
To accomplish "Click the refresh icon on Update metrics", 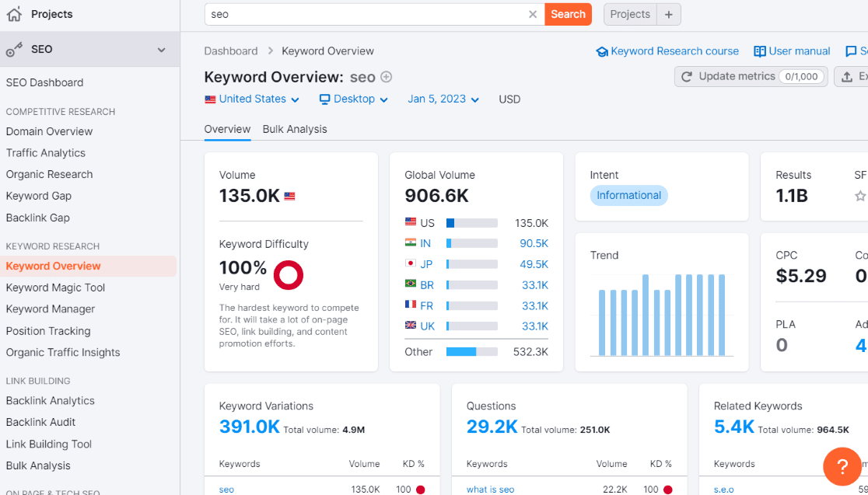I will tap(688, 76).
